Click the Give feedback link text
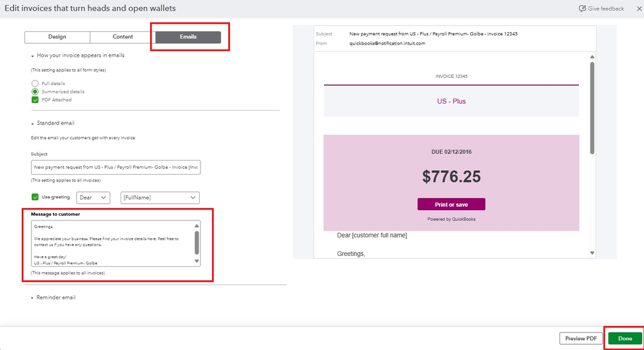The width and height of the screenshot is (644, 350). tap(606, 8)
